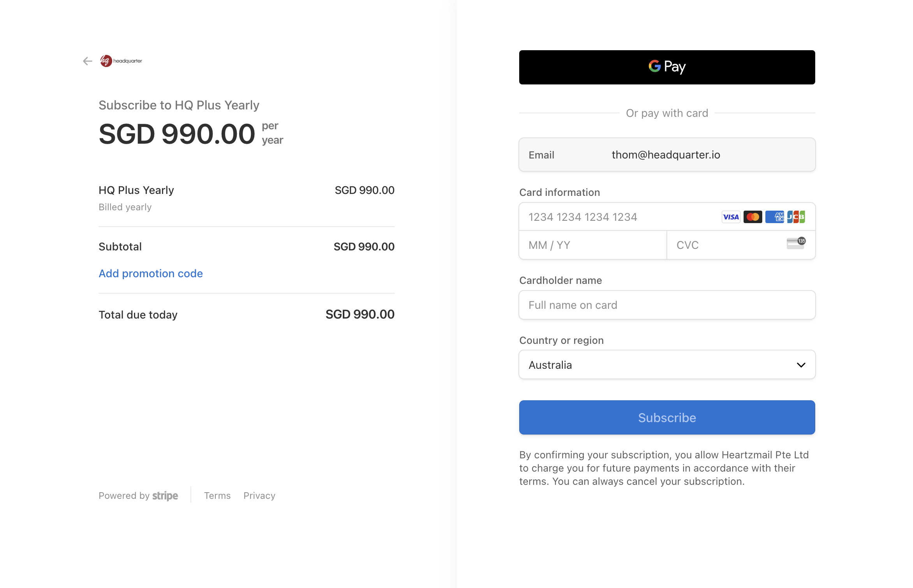The image size is (913, 588).
Task: Click the headquarter logo
Action: coord(121,61)
